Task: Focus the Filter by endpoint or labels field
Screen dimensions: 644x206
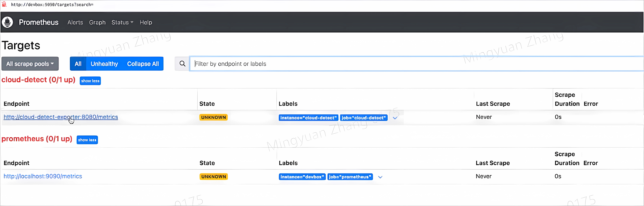Action: click(x=417, y=64)
